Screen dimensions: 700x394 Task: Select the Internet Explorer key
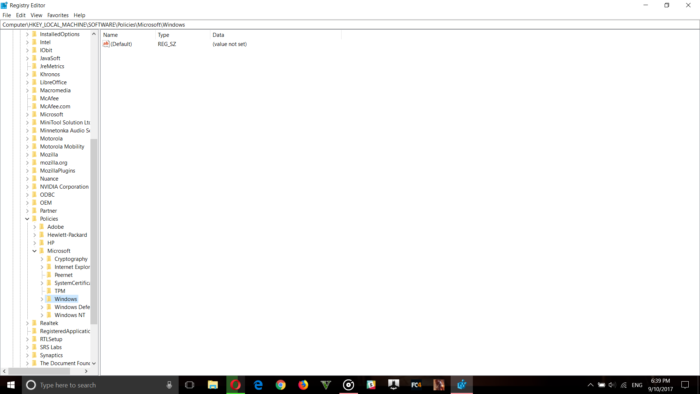tap(72, 267)
